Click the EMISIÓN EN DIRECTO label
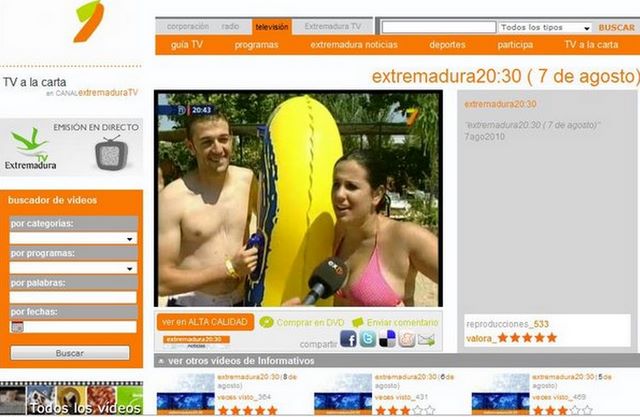The height and width of the screenshot is (417, 640). (x=96, y=127)
